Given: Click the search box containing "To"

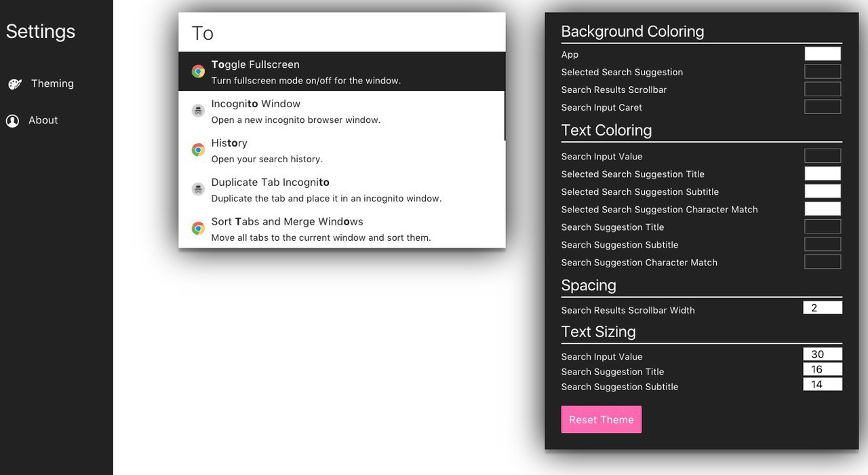Looking at the screenshot, I should pyautogui.click(x=342, y=33).
